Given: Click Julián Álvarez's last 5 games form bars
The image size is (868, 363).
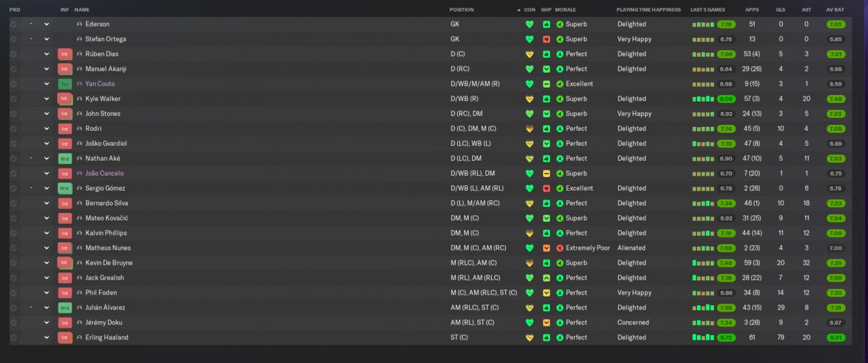Looking at the screenshot, I should (703, 308).
